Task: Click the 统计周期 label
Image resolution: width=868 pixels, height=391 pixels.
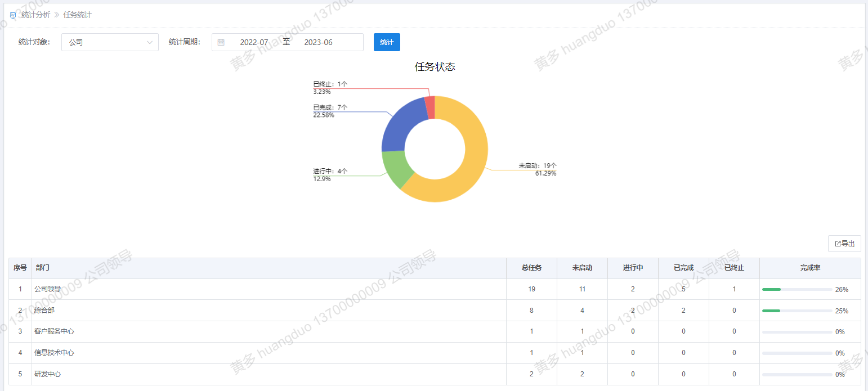Action: pyautogui.click(x=185, y=42)
